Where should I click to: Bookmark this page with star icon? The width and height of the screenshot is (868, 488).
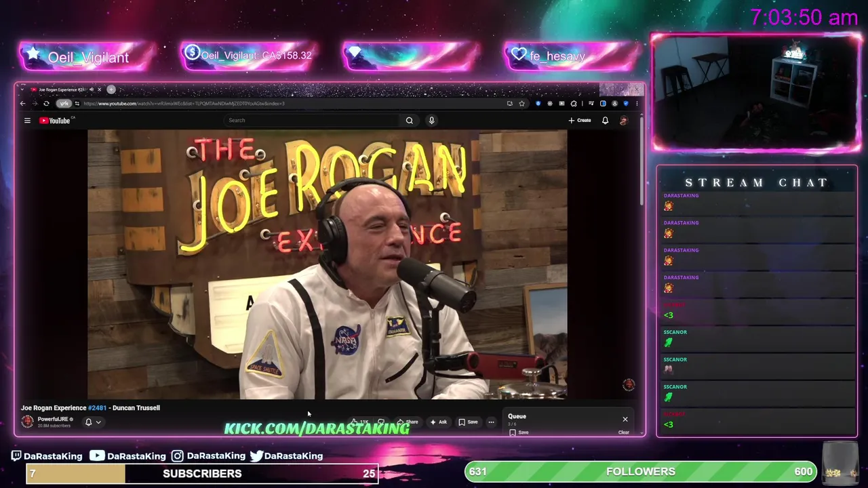point(521,104)
